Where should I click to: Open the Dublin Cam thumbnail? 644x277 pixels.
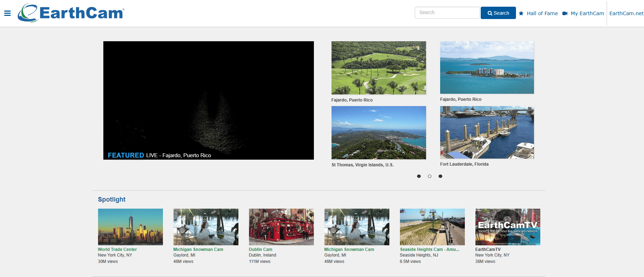point(281,227)
